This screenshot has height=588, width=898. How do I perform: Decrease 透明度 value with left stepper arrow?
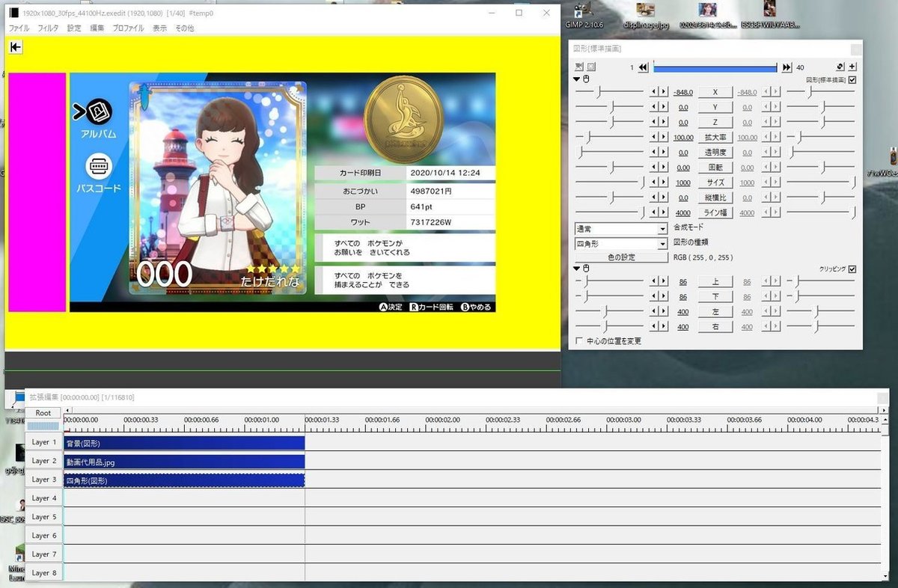click(653, 152)
